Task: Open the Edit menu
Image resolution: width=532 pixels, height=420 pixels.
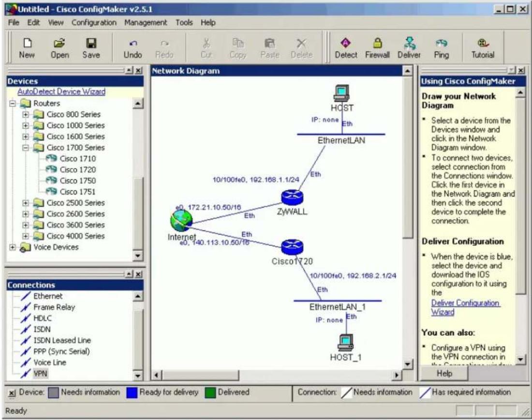Action: click(x=33, y=22)
